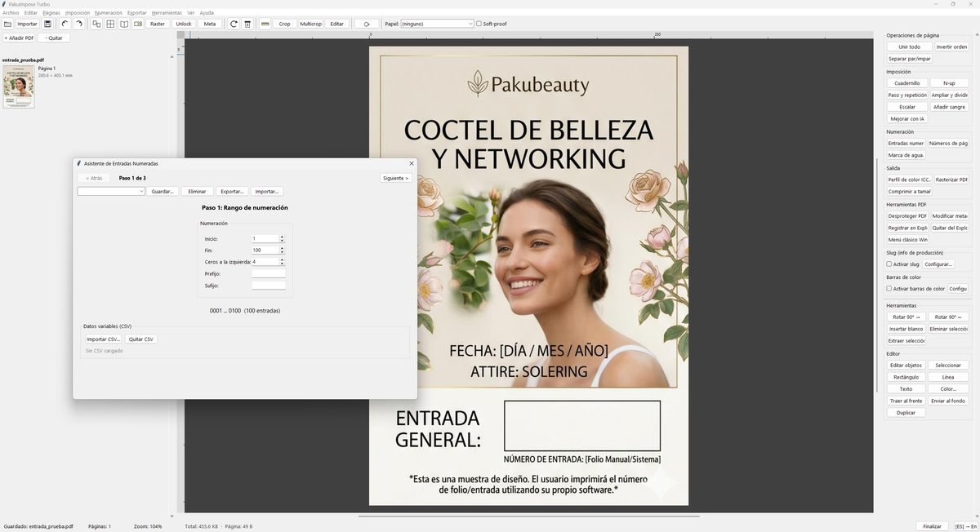Click the Unlock toolbar button
The image size is (980, 532).
(x=184, y=24)
